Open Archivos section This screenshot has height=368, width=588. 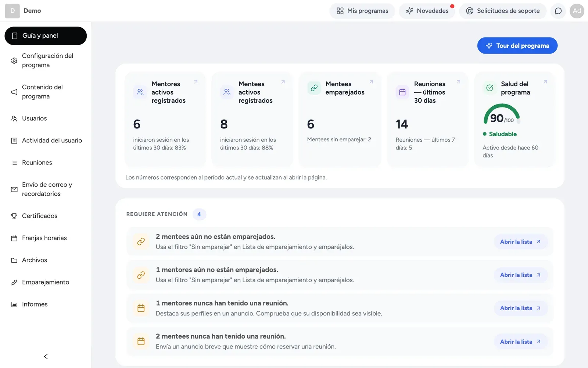46,260
